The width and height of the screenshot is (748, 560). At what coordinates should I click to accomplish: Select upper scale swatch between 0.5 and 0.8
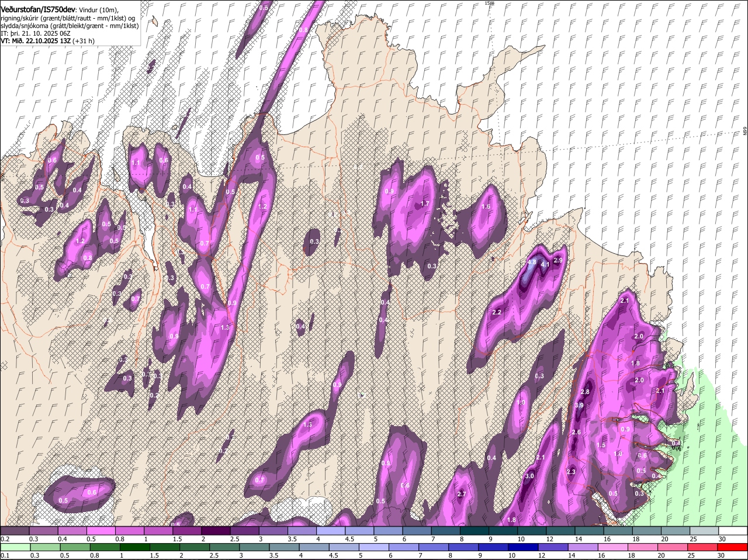point(101,530)
